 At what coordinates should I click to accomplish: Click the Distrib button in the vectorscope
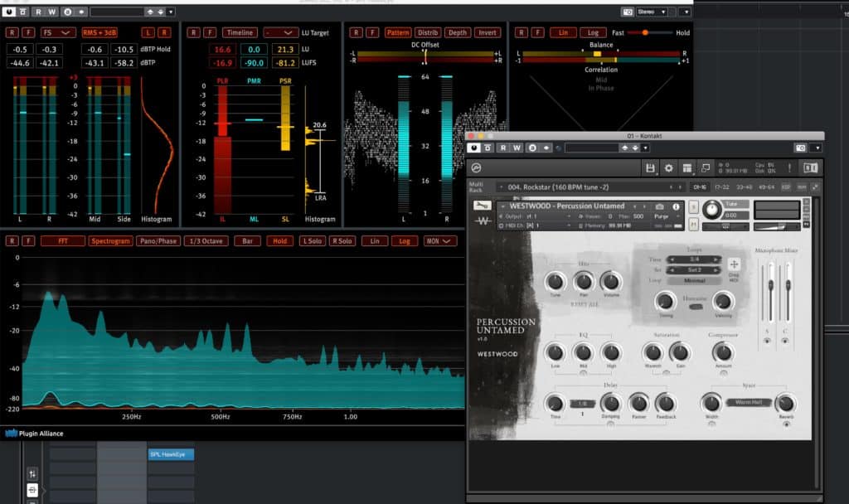427,32
